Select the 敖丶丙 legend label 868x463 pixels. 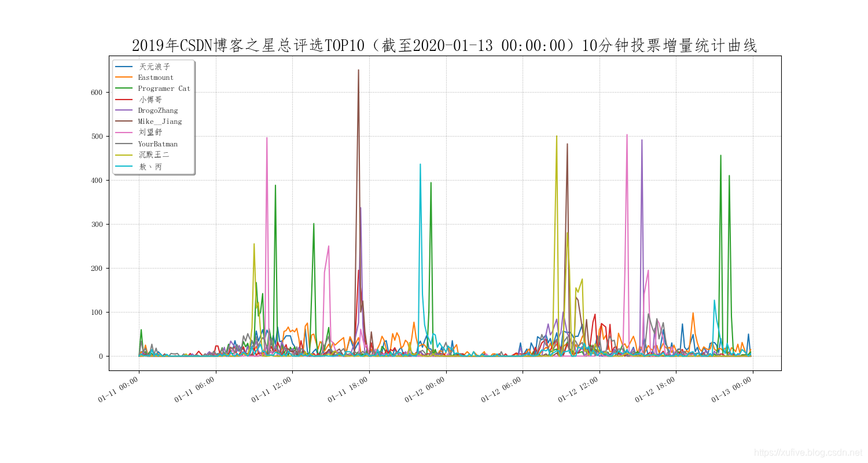(x=150, y=167)
